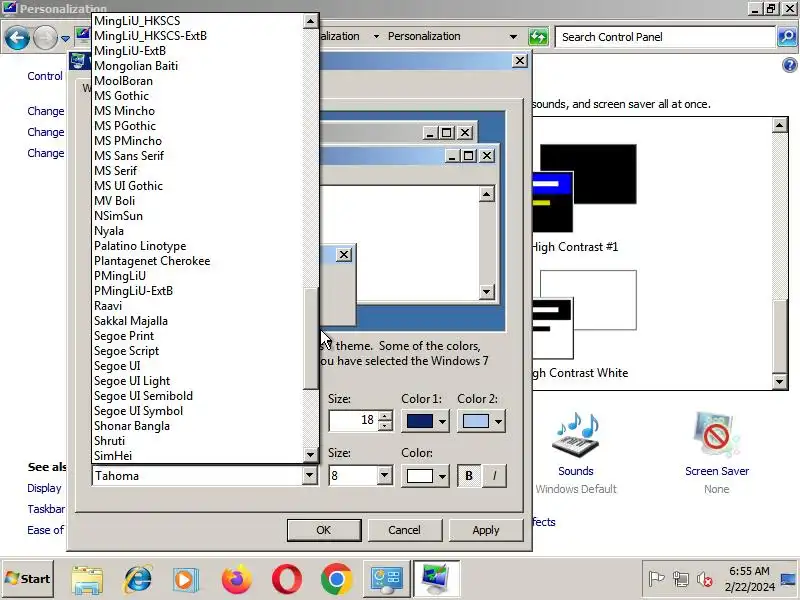Switch to Personalization taskbar button

coord(436,579)
